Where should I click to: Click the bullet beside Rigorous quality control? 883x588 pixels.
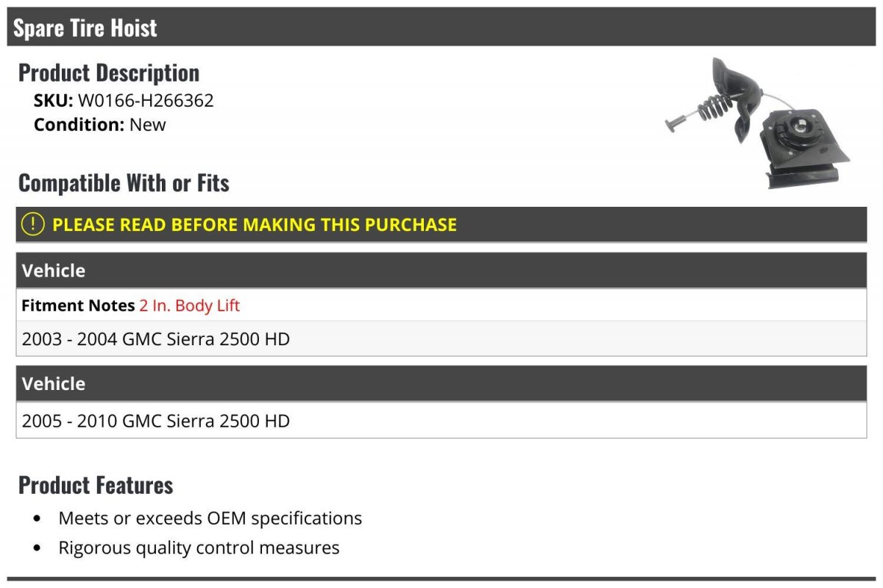click(x=38, y=548)
